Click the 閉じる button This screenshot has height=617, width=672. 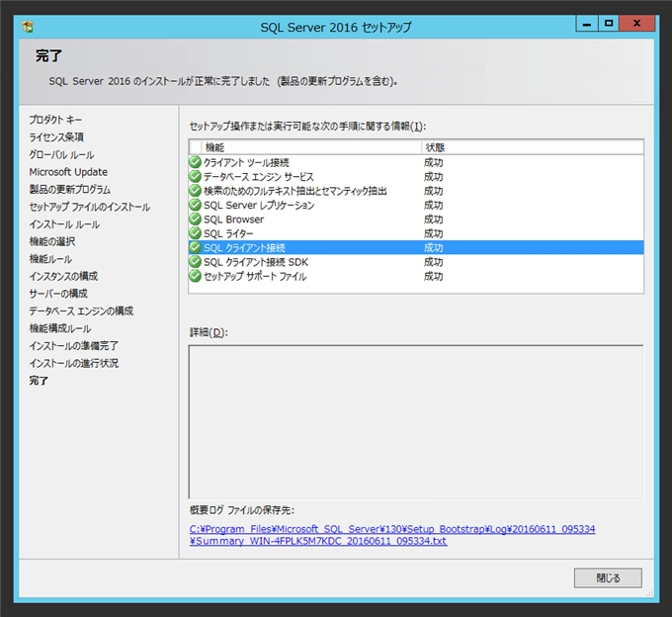click(x=608, y=577)
